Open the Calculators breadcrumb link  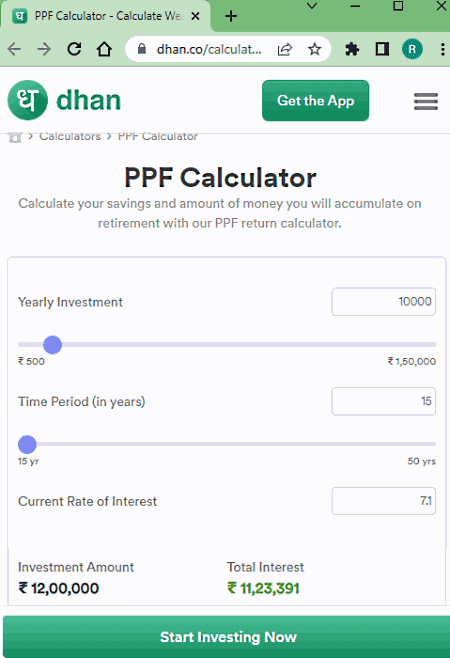(x=70, y=136)
